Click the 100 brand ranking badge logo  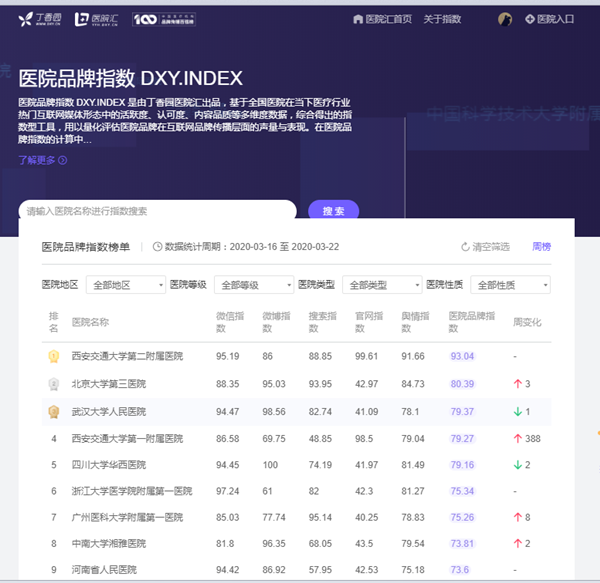pyautogui.click(x=164, y=19)
